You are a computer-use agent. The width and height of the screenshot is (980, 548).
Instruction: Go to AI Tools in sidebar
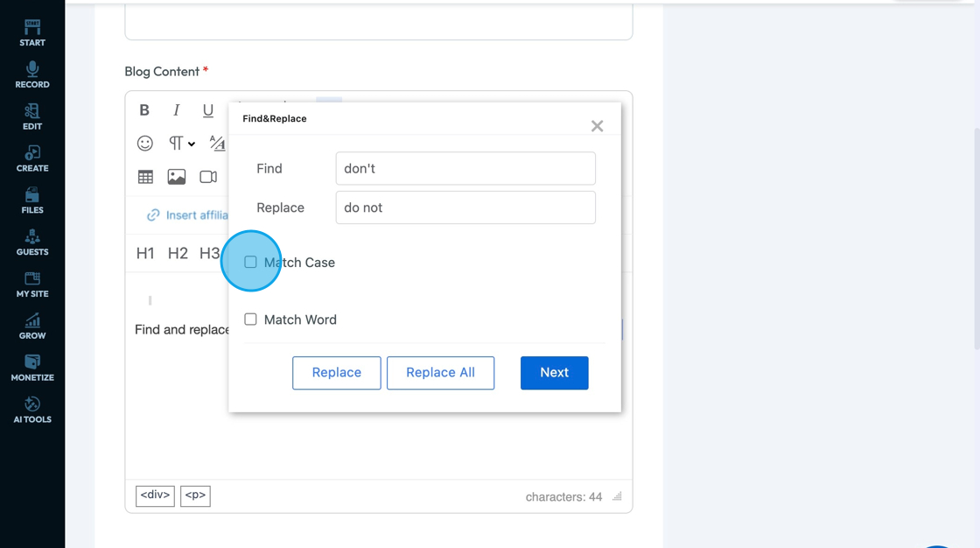(32, 410)
